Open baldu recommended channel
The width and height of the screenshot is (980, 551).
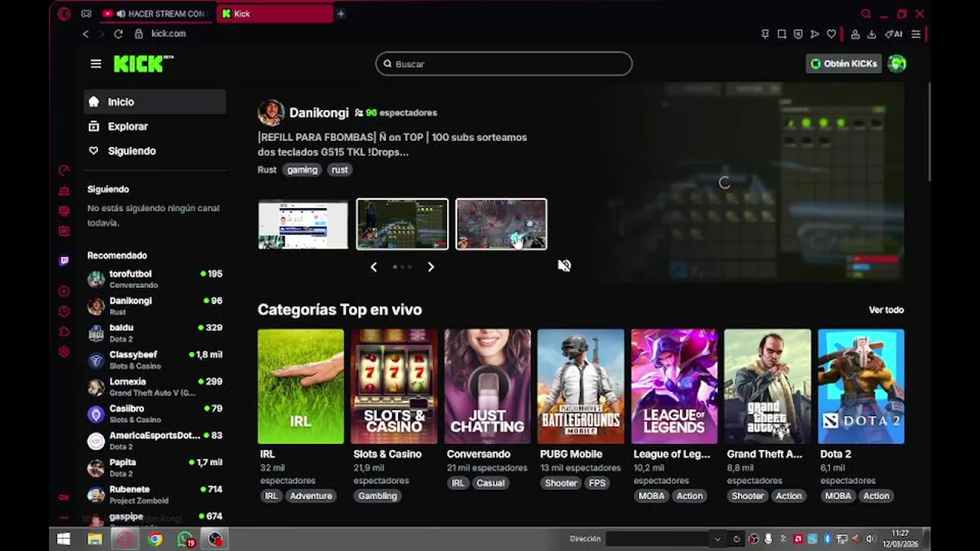(155, 333)
